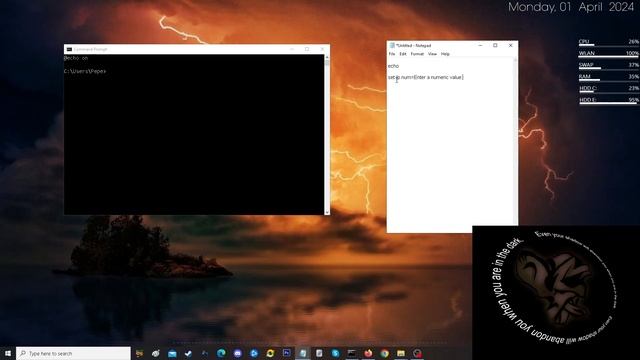
Task: Click the Notepad vertical scrollbar
Action: [x=515, y=145]
